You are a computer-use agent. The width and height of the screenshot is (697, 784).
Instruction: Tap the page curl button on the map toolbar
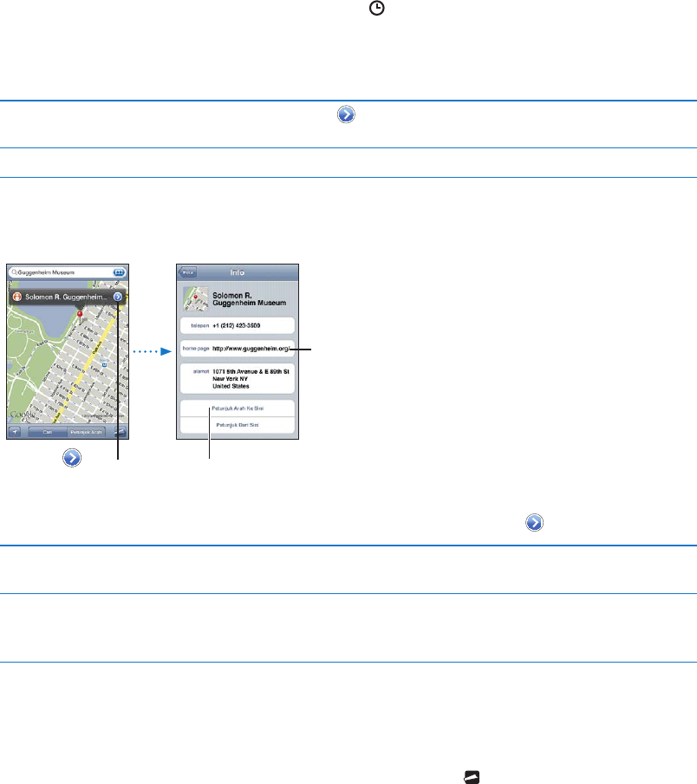click(x=120, y=432)
